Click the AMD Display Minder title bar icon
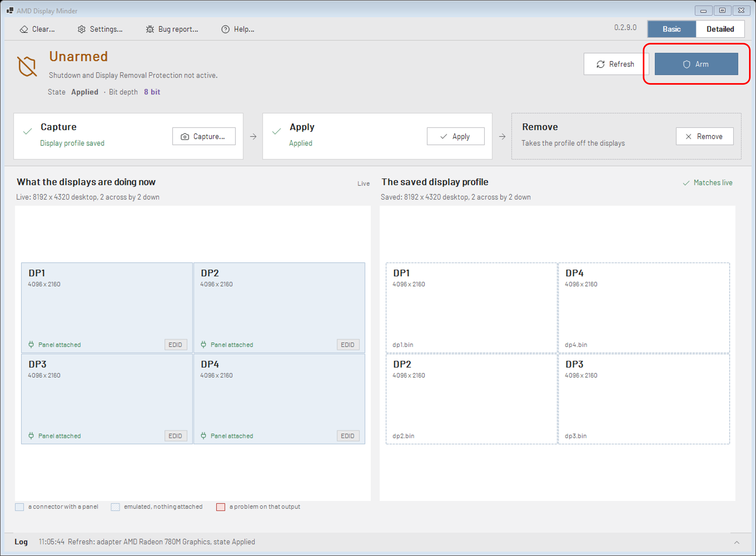756x556 pixels. coord(10,10)
